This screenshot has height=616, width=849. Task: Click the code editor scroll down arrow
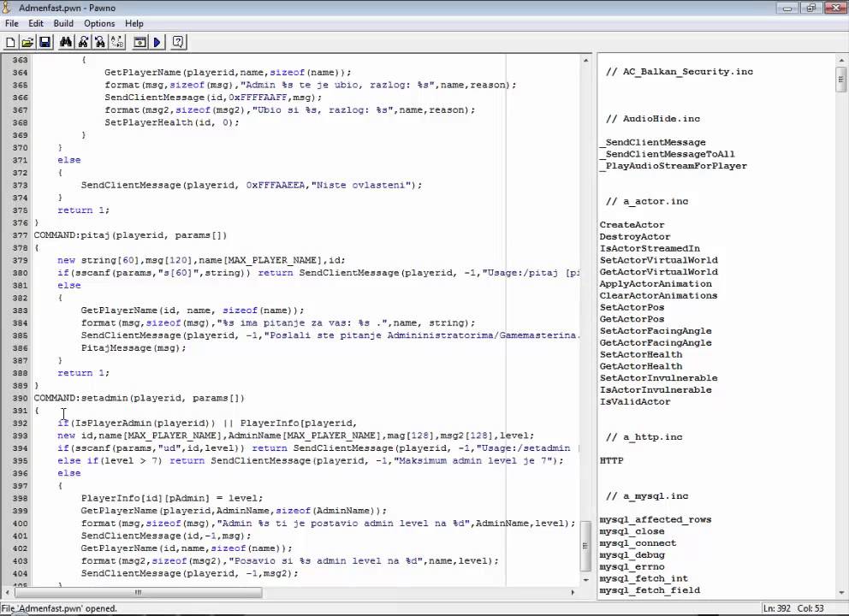pyautogui.click(x=586, y=580)
